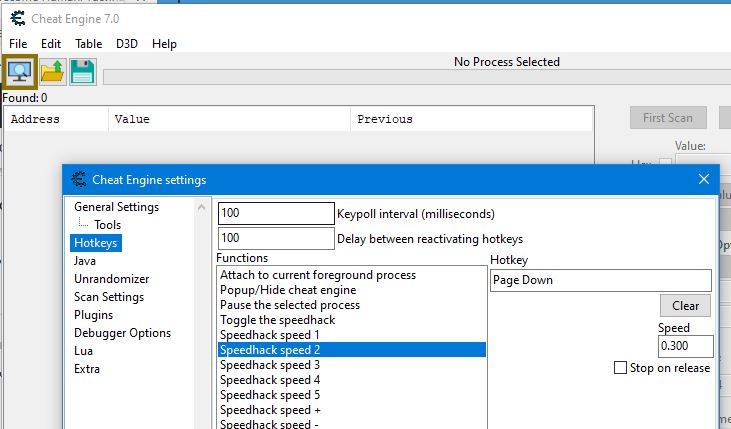Open the D3D menu
This screenshot has height=429, width=731.
click(127, 44)
